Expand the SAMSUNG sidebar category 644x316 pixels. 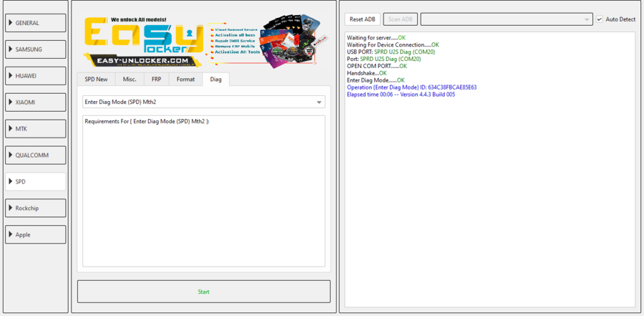point(35,49)
